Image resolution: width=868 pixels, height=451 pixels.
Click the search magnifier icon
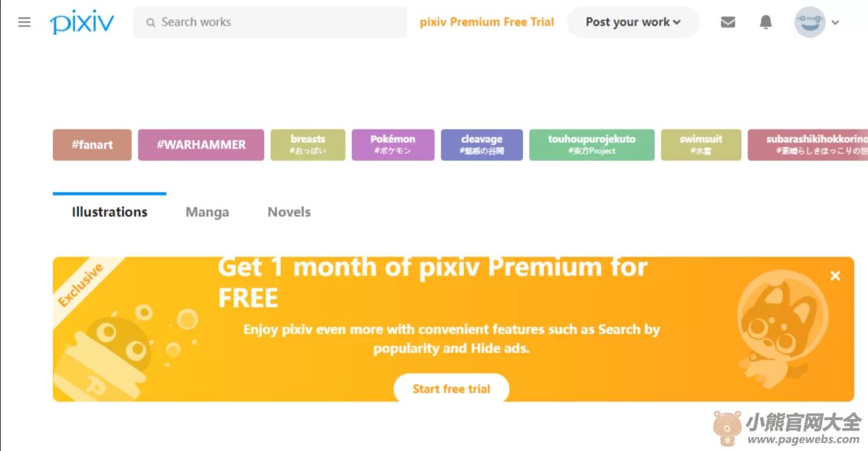(x=151, y=23)
